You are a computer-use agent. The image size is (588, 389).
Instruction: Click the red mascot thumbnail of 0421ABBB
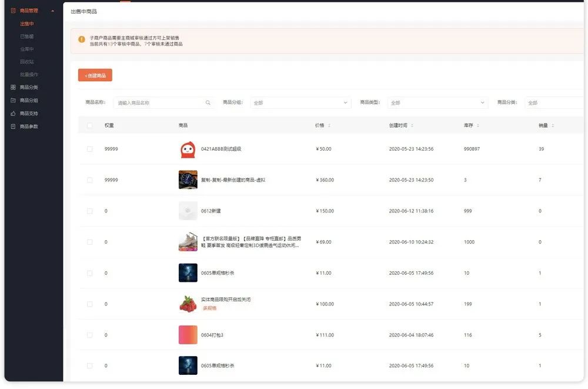coord(188,149)
